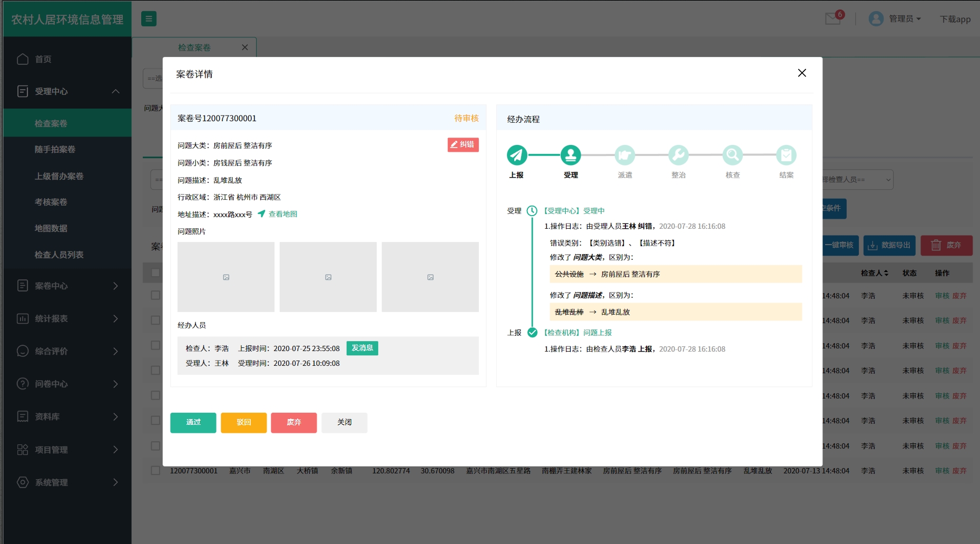
Task: Click the green 通过 button
Action: coord(193,422)
